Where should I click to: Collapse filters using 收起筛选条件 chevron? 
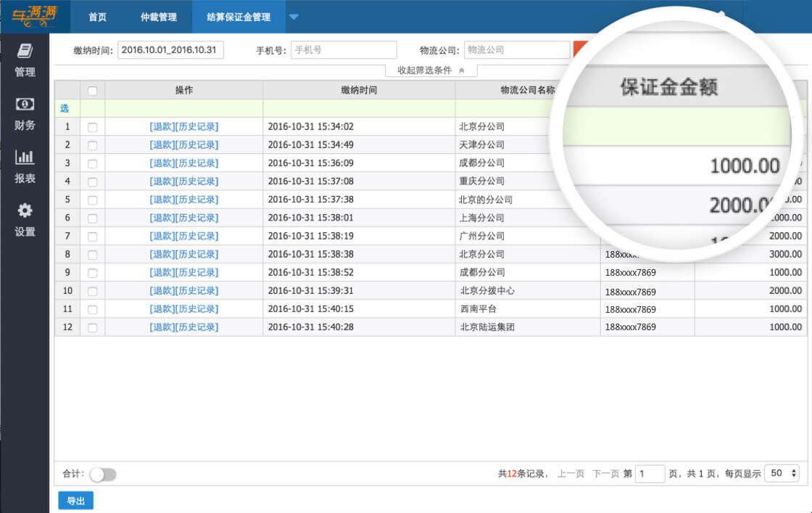(x=463, y=70)
